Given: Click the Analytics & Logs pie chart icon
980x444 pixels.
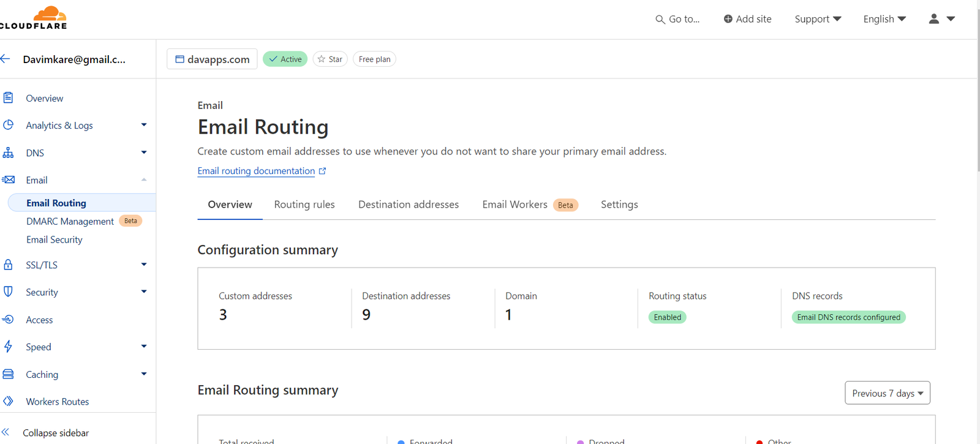Looking at the screenshot, I should (x=8, y=125).
